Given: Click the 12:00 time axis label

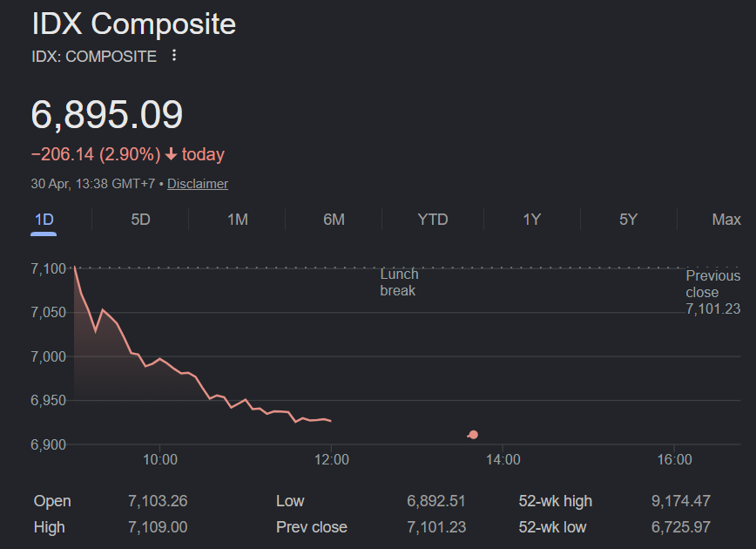Looking at the screenshot, I should 332,460.
